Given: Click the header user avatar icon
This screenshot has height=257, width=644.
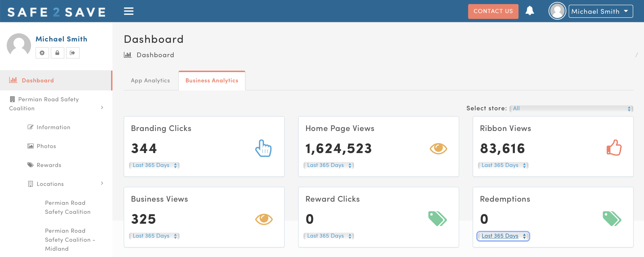Looking at the screenshot, I should [x=557, y=11].
